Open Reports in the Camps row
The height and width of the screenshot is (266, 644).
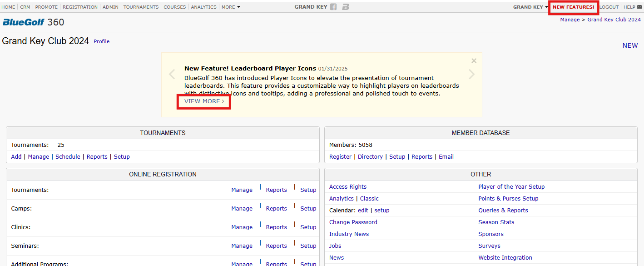tap(277, 209)
